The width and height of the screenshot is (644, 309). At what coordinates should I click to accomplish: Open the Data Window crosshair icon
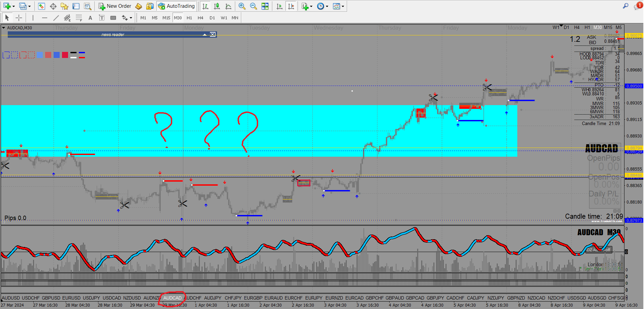[x=53, y=6]
